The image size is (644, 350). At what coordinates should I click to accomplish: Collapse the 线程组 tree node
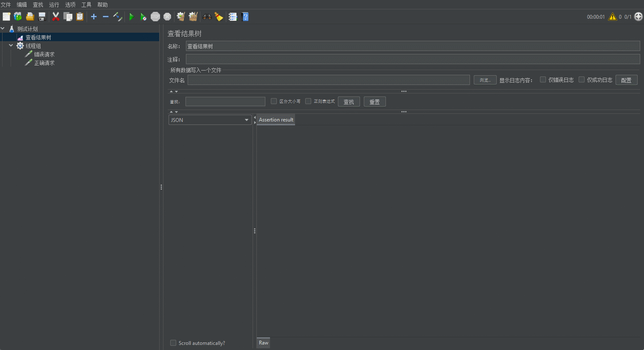[x=11, y=45]
